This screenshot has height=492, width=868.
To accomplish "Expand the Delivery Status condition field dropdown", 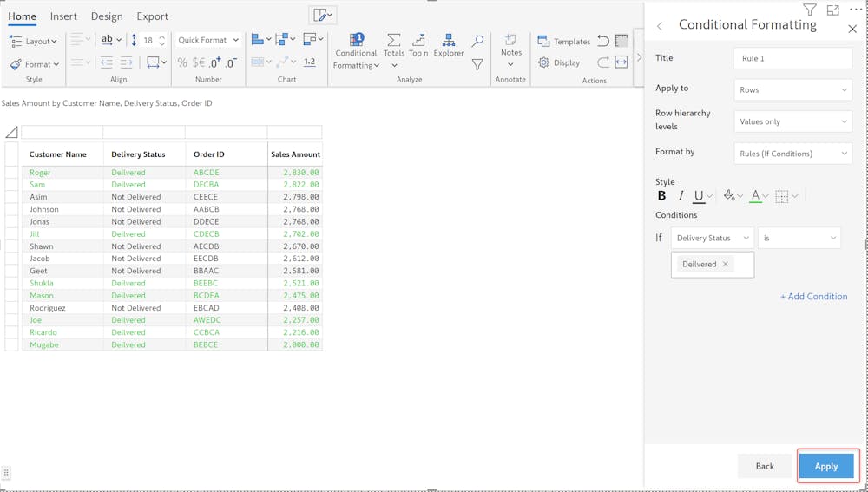I will point(712,238).
